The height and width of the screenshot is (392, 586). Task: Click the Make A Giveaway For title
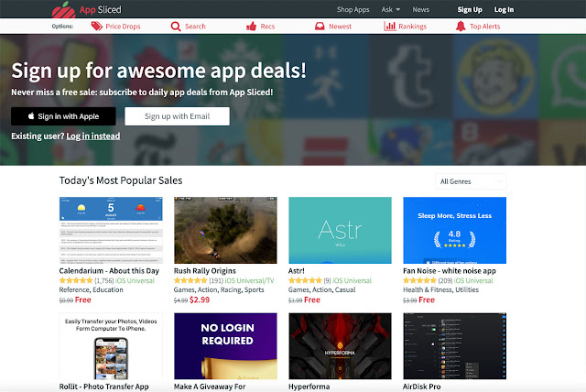(210, 387)
